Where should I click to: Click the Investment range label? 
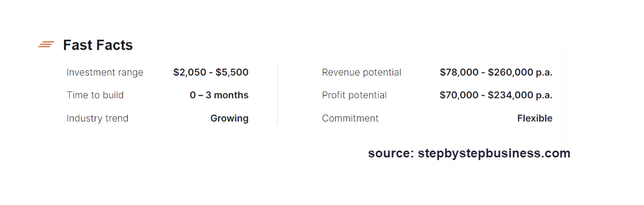pos(105,72)
